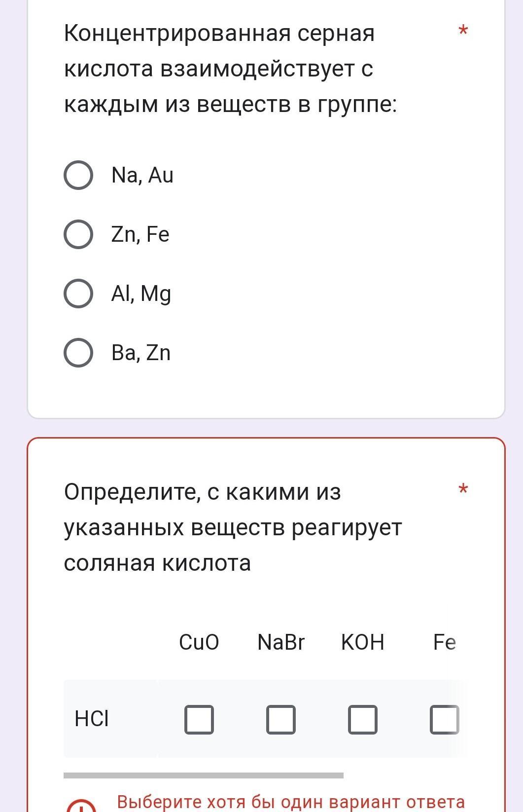The image size is (523, 812).
Task: Click the red error warning icon
Action: pos(81,806)
